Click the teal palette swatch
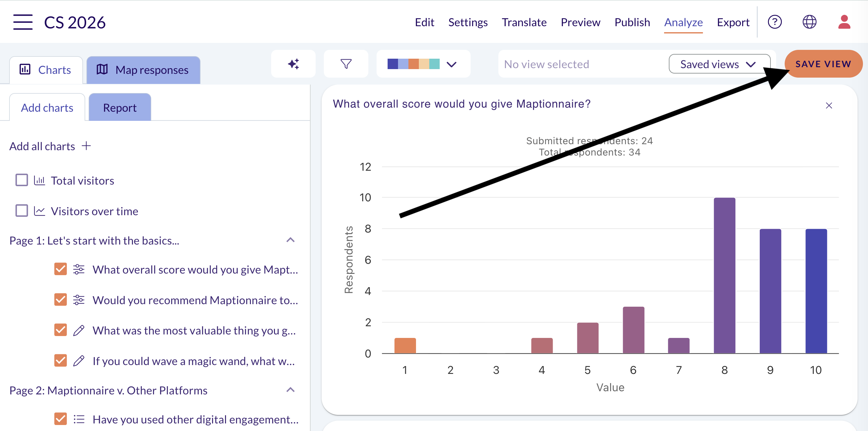 point(434,64)
